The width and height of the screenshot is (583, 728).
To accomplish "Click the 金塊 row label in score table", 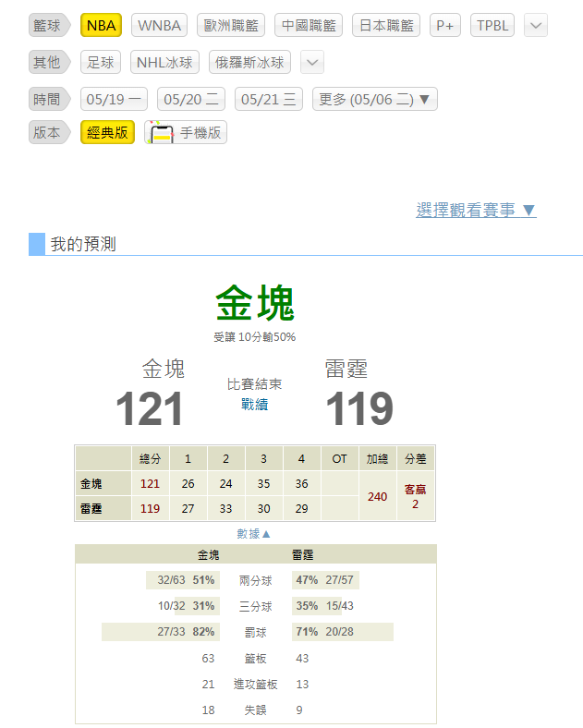I will 103,484.
